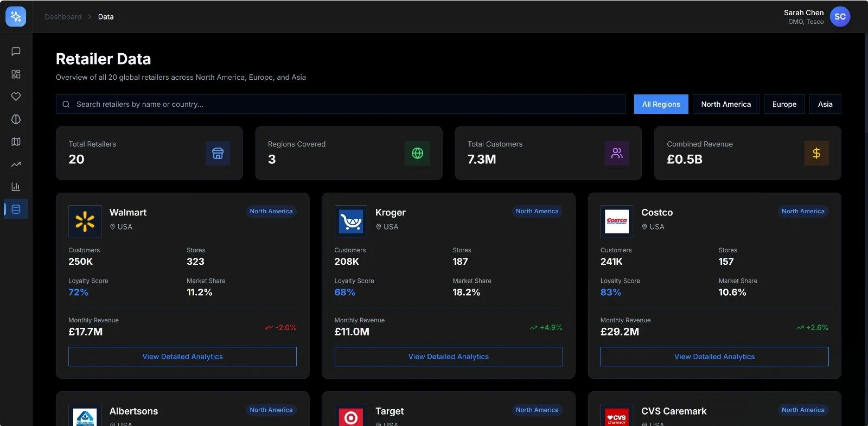The width and height of the screenshot is (868, 426).
Task: Click the Albertsons logo thumbnail
Action: [x=85, y=415]
